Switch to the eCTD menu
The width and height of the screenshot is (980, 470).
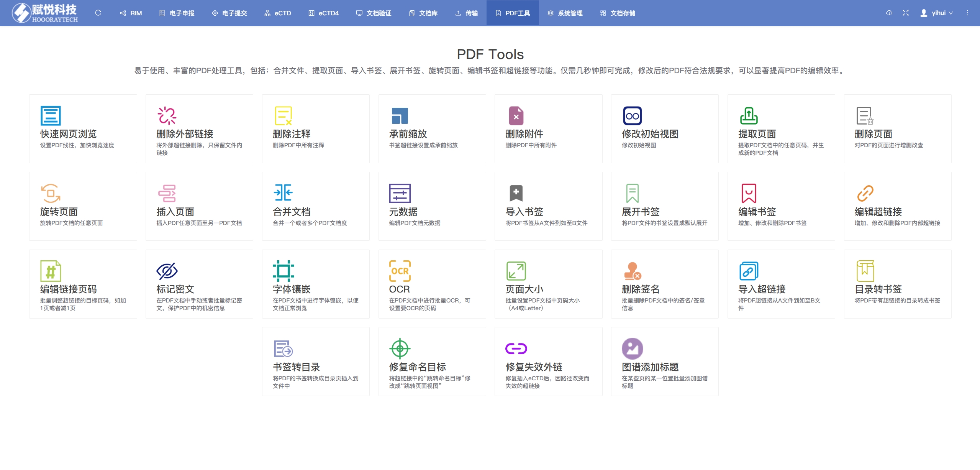click(278, 13)
